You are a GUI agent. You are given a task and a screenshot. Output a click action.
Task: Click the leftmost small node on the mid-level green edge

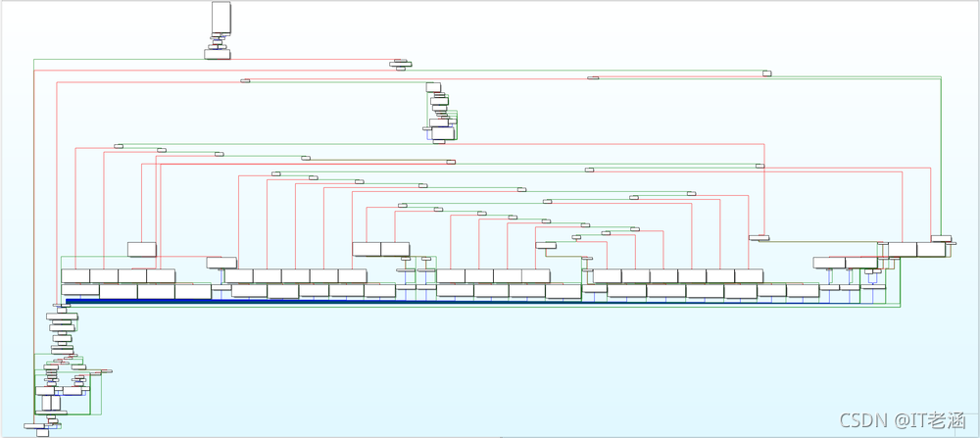(118, 146)
